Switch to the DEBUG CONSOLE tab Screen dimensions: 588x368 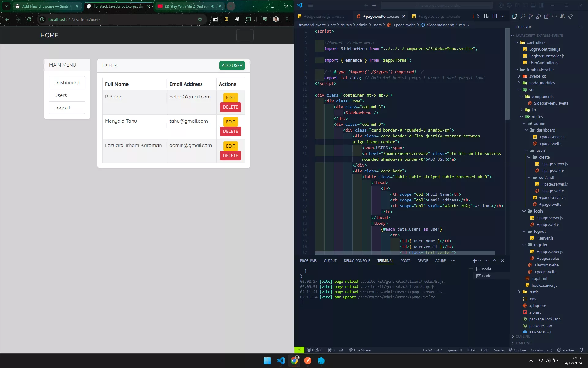click(357, 261)
